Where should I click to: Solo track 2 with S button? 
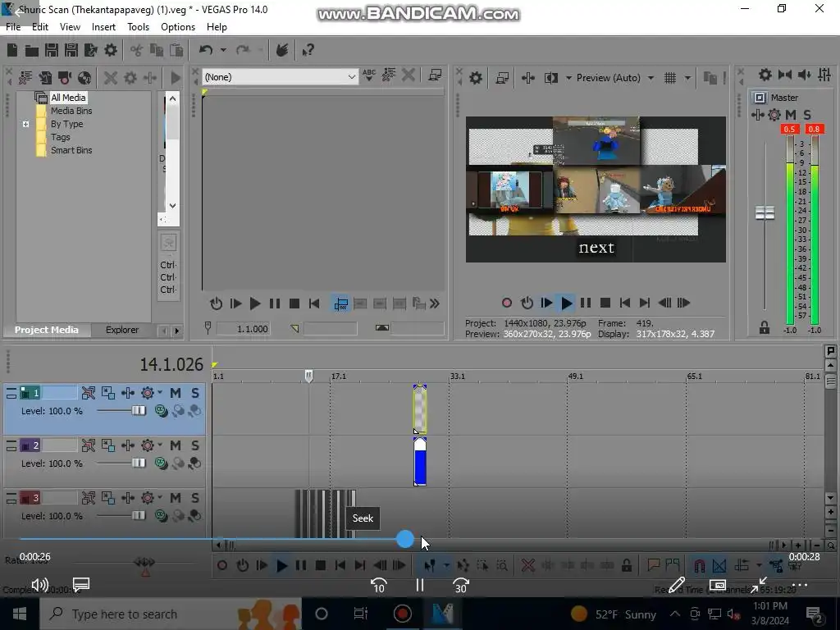[x=195, y=445]
